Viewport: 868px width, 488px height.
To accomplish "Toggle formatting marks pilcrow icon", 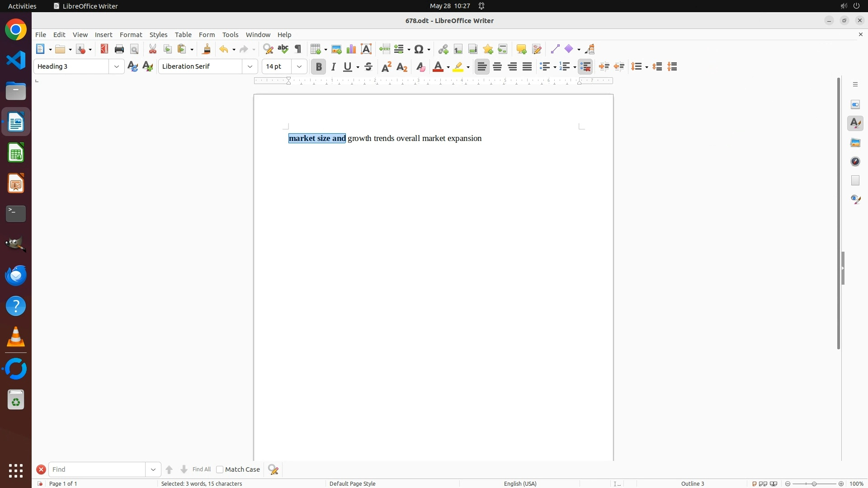I will (298, 49).
